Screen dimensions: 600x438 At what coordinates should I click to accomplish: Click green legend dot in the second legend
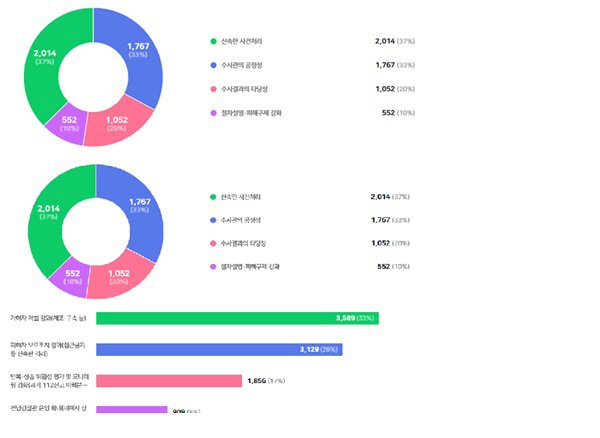coord(213,195)
